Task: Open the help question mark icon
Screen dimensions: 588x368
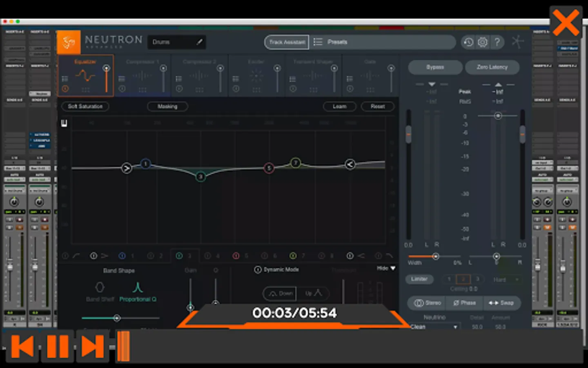Action: [x=497, y=42]
